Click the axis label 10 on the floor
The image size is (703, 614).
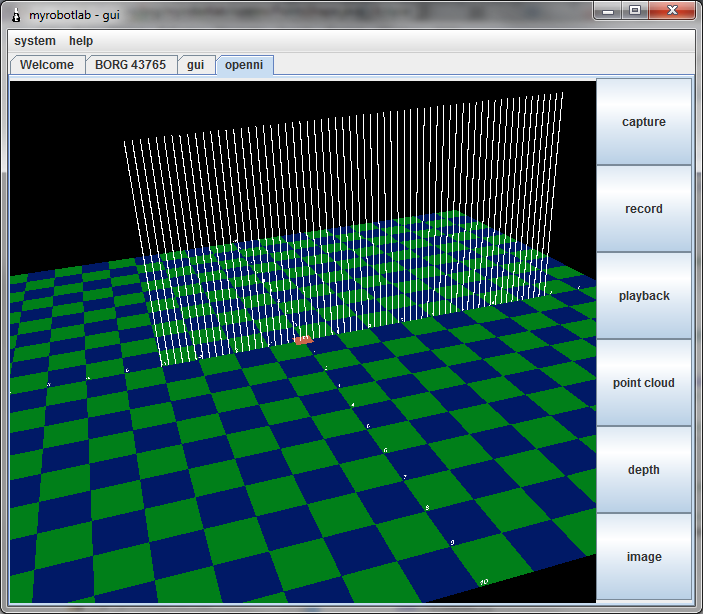click(483, 582)
